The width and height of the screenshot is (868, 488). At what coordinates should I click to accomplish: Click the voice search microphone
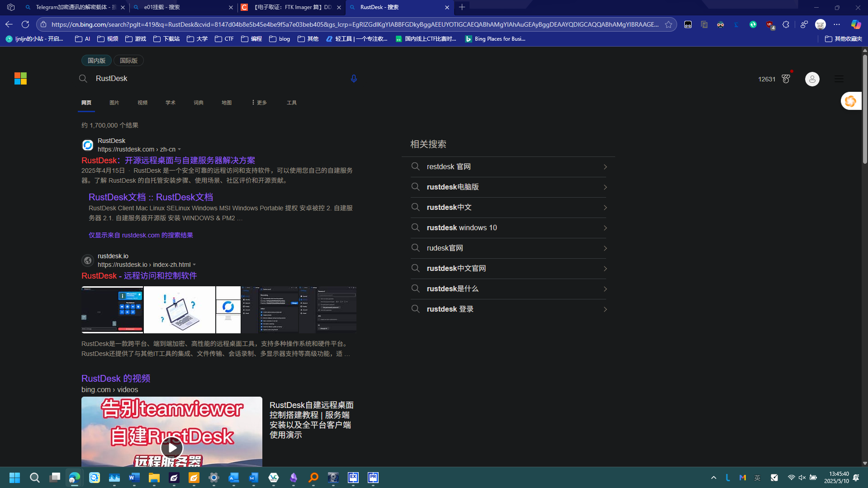pyautogui.click(x=354, y=79)
